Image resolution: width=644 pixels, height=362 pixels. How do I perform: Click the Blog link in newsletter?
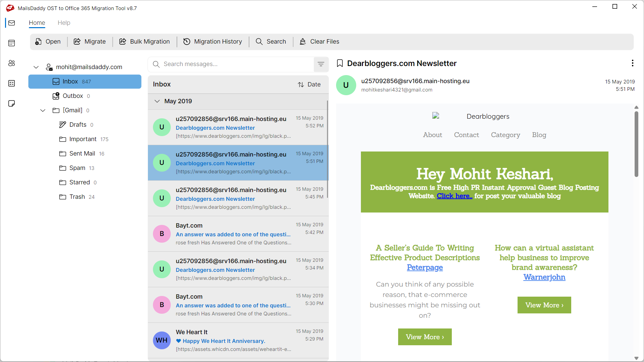coord(539,135)
